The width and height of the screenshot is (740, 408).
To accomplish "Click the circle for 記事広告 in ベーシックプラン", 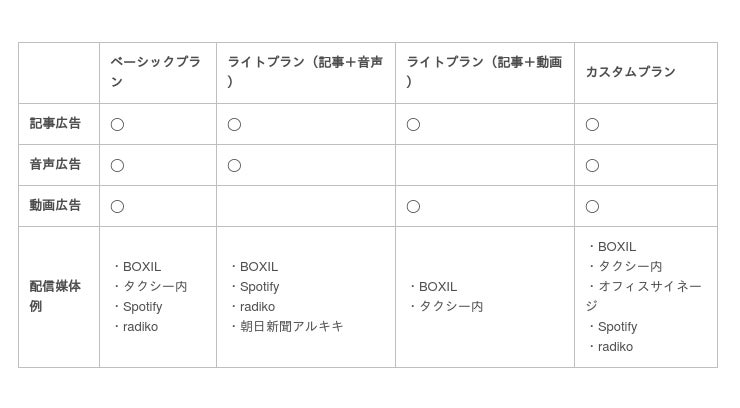I will 117,125.
